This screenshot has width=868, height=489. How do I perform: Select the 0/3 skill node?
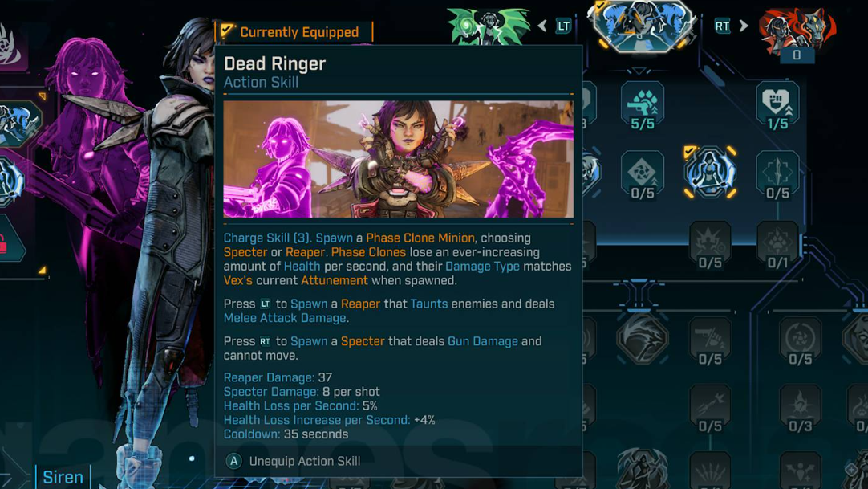click(x=800, y=409)
